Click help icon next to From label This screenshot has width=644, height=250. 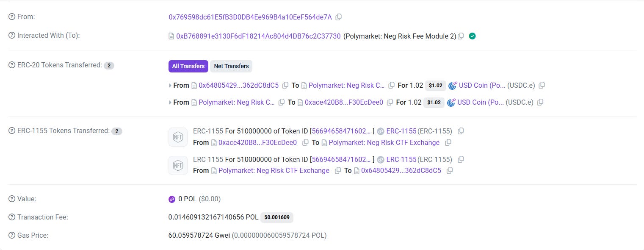(x=12, y=17)
